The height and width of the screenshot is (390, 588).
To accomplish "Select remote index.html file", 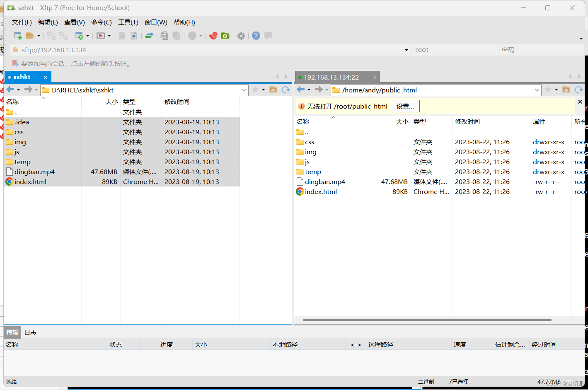I will coord(321,191).
